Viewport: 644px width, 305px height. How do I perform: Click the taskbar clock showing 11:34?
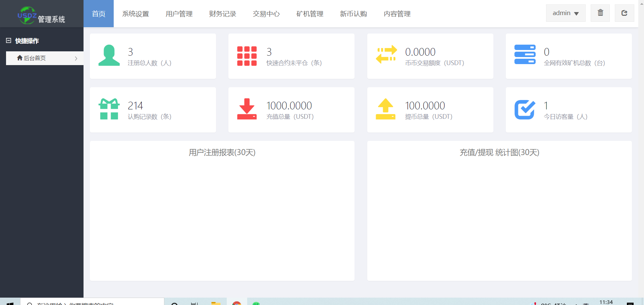point(606,302)
